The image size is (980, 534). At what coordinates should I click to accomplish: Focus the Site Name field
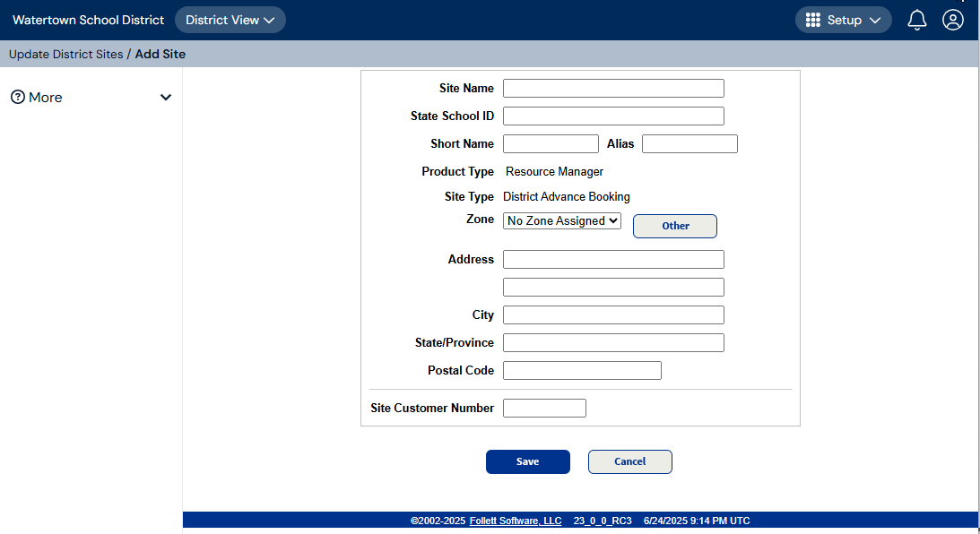pyautogui.click(x=613, y=88)
